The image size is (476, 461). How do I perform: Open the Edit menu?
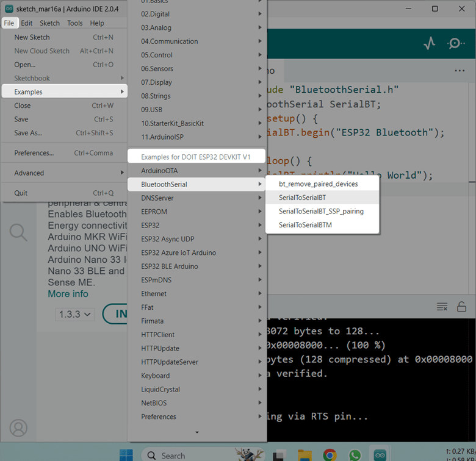(x=27, y=23)
